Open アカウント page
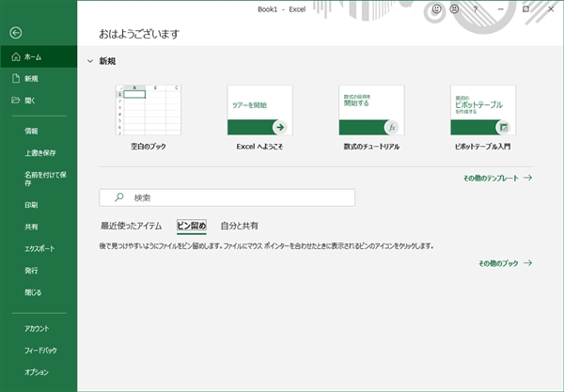 (39, 328)
